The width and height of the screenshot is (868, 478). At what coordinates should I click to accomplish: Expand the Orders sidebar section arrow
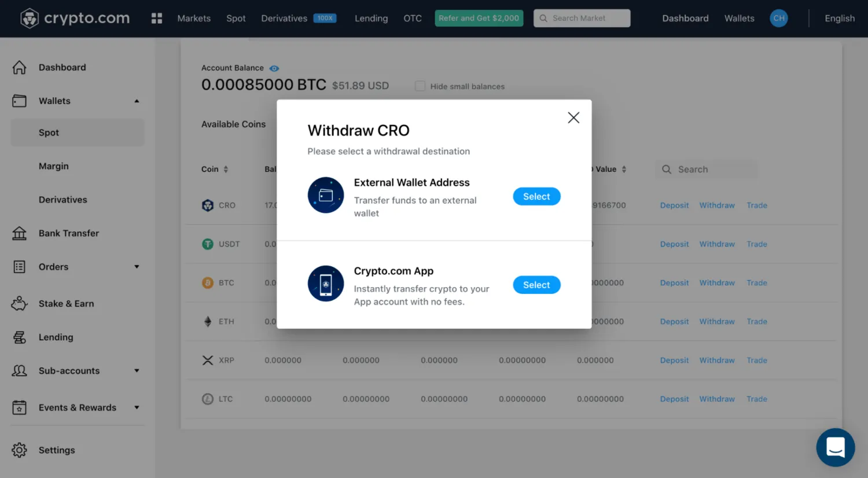point(137,267)
